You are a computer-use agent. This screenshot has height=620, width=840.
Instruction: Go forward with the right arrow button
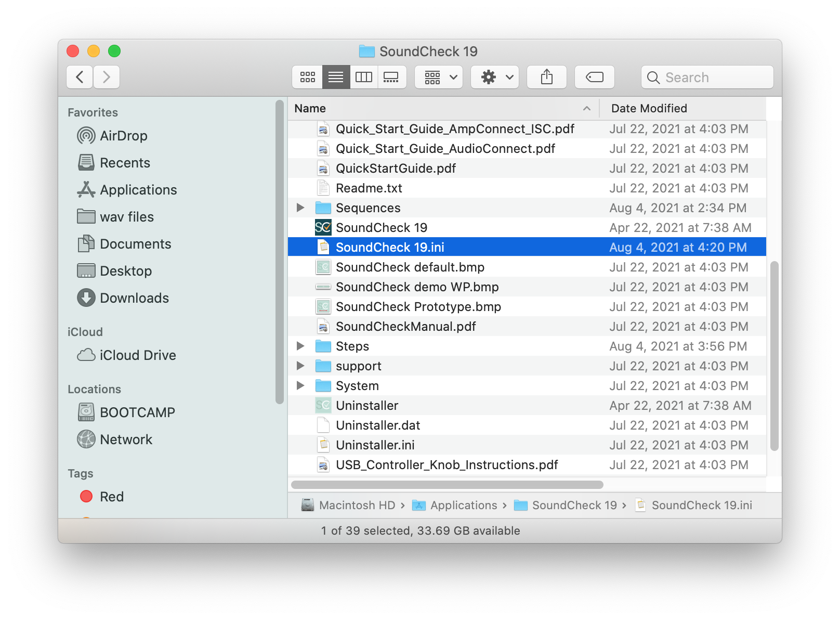(107, 77)
